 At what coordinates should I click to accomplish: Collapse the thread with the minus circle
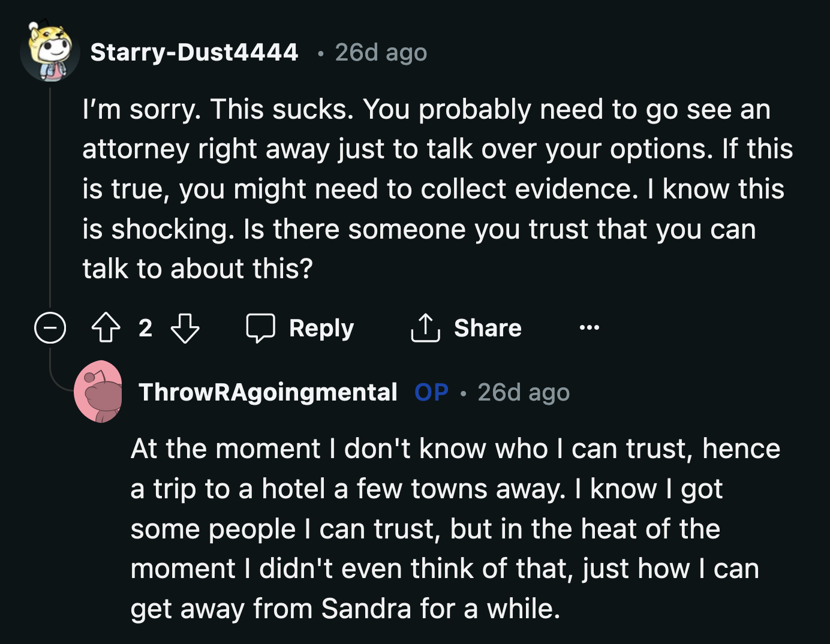(50, 328)
